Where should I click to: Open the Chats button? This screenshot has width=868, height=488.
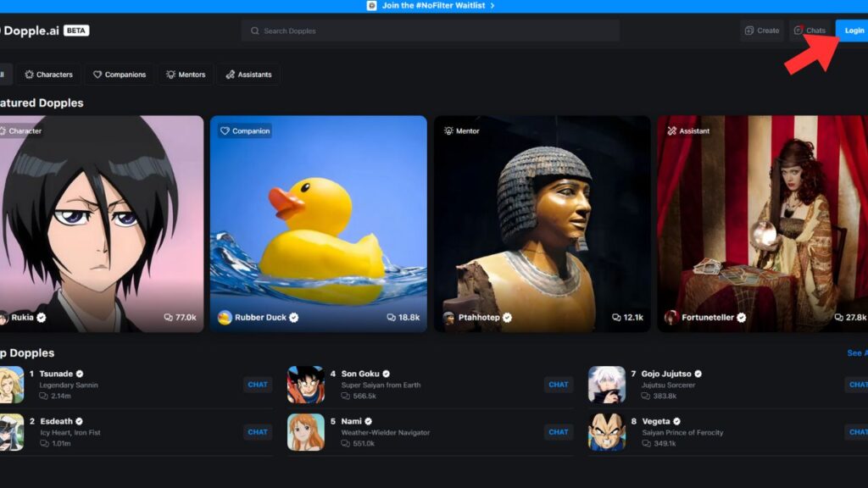[x=810, y=30]
